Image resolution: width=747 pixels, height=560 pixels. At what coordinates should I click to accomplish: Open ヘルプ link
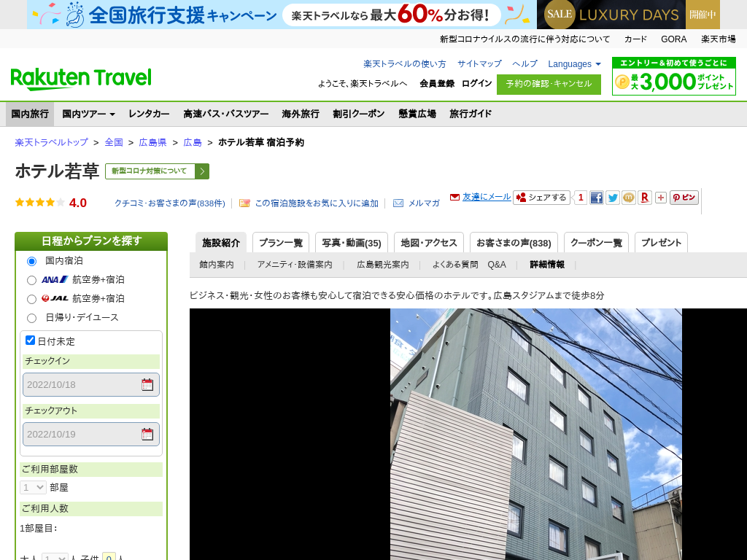(x=525, y=64)
